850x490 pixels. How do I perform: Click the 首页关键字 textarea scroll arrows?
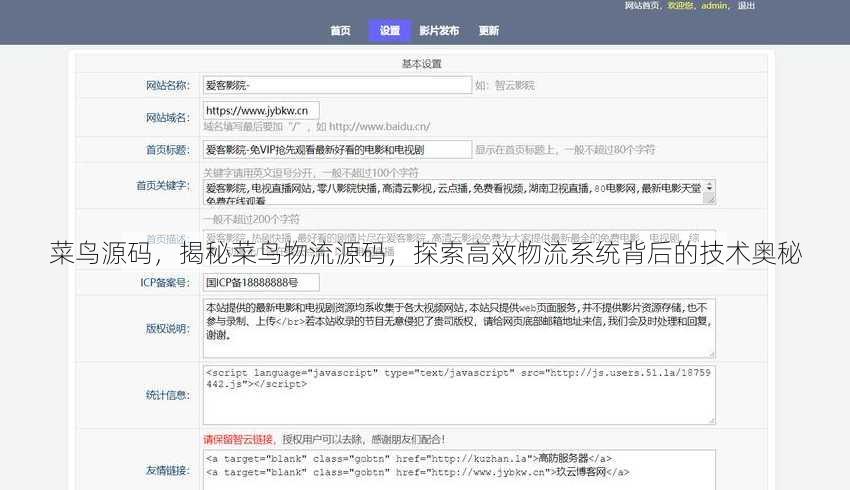tap(709, 187)
